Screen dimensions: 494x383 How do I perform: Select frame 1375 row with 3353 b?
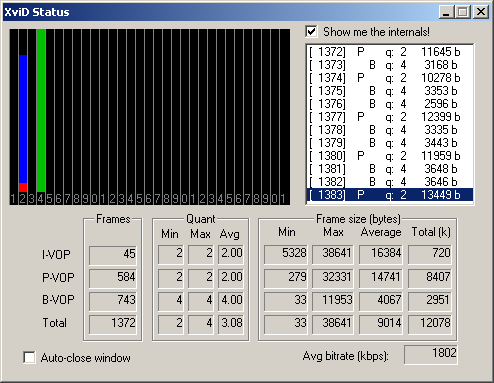coord(389,91)
